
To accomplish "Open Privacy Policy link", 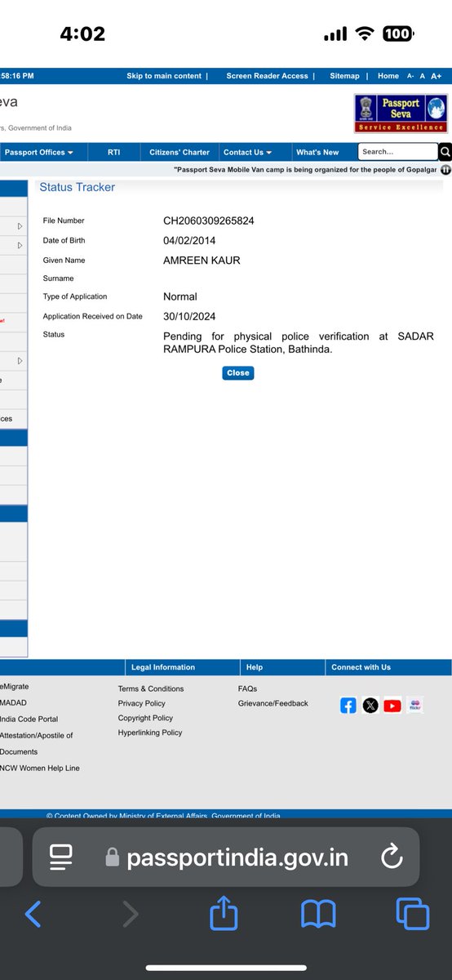I will click(x=142, y=703).
